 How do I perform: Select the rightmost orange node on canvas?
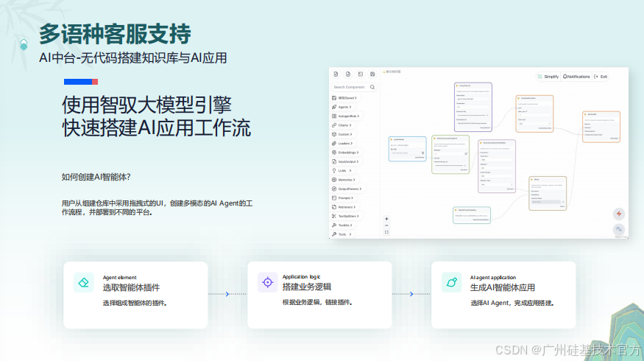click(x=601, y=127)
